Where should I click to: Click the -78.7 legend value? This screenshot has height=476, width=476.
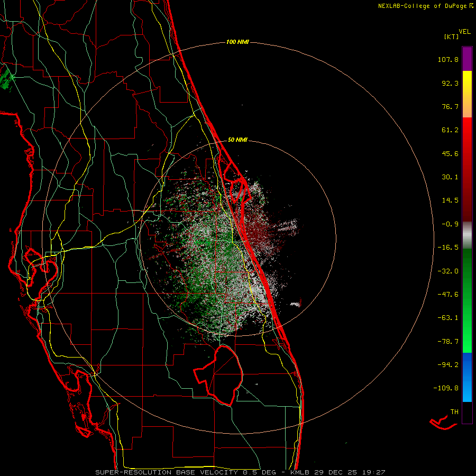(448, 342)
